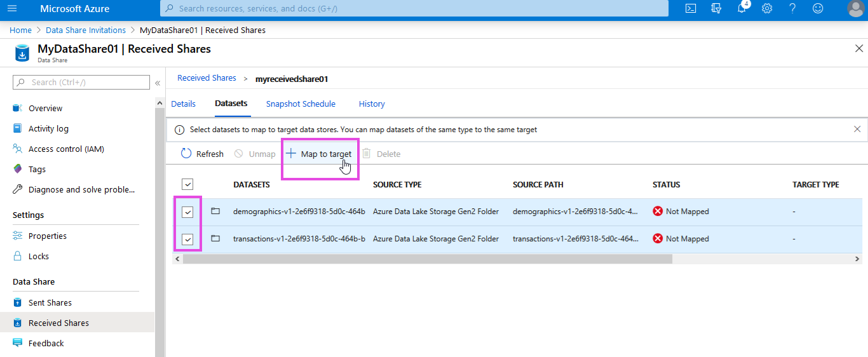Open the Snapshot Schedule tab

301,104
